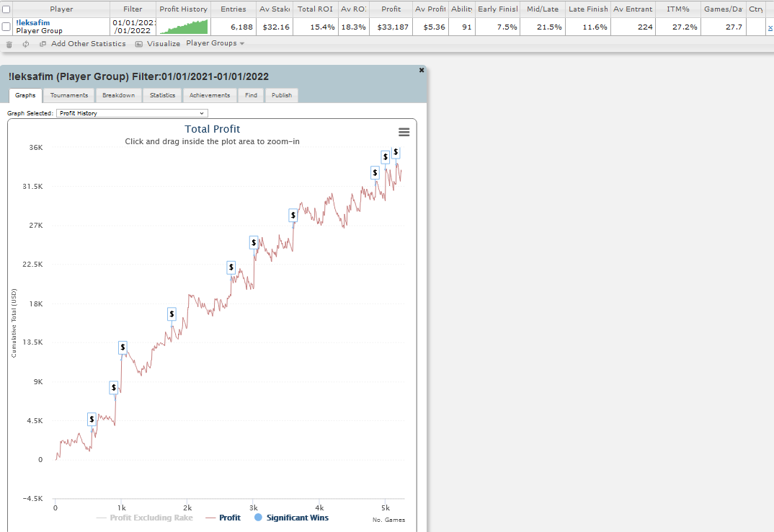Open the Statistics tab
Screen dimensions: 774x532
162,95
